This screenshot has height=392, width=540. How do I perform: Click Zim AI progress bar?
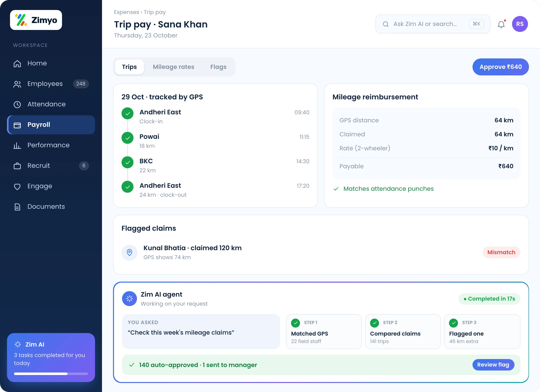point(51,374)
